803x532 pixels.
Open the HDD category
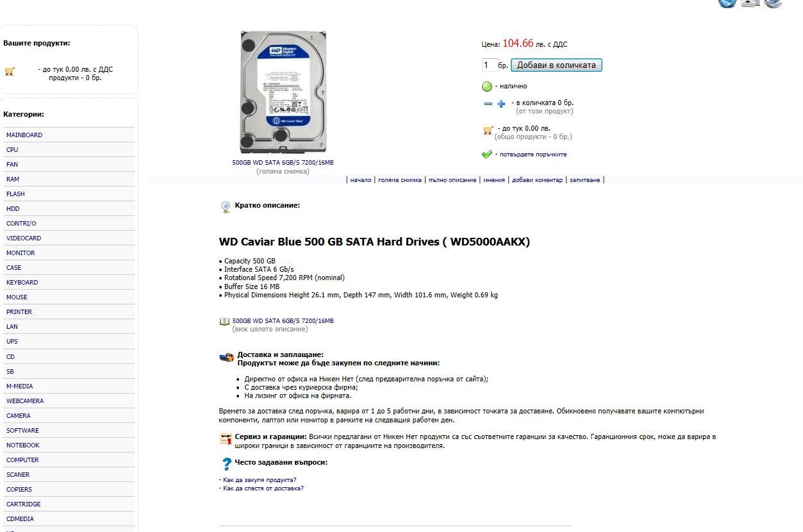[x=13, y=209]
